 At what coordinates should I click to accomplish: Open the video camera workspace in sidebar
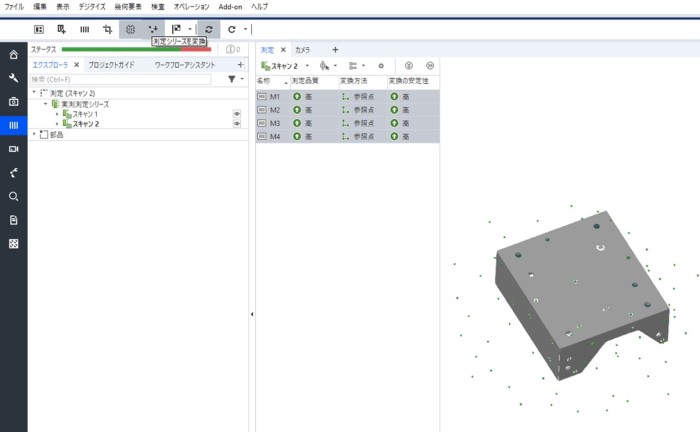14,149
